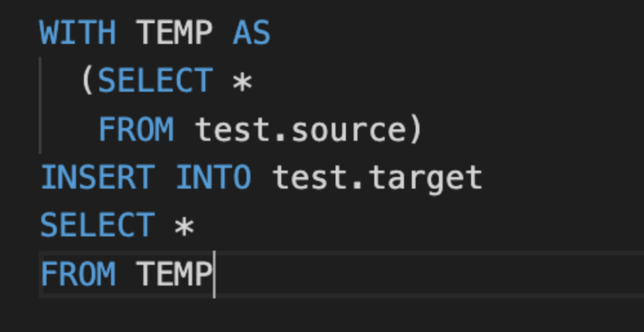
Task: Click the SELECT keyword below INSERT INTO
Action: [97, 226]
